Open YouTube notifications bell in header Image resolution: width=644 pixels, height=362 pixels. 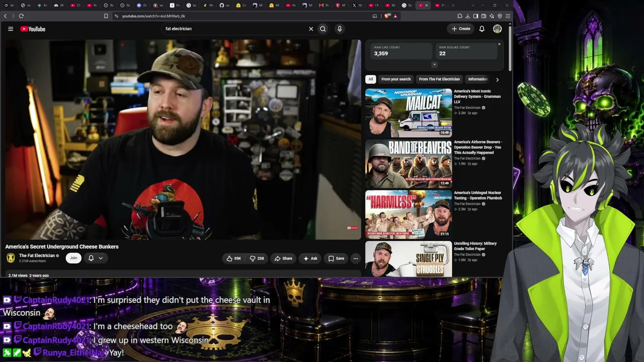(x=481, y=29)
